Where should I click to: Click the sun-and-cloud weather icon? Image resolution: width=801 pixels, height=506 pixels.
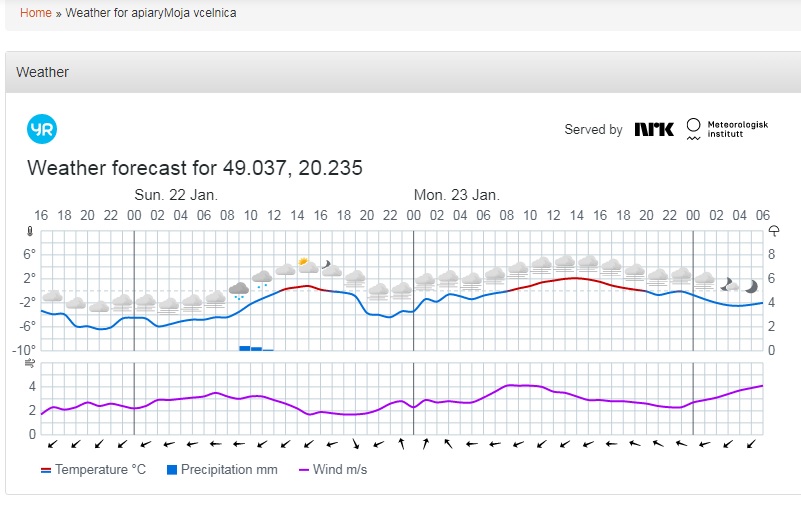tap(308, 266)
